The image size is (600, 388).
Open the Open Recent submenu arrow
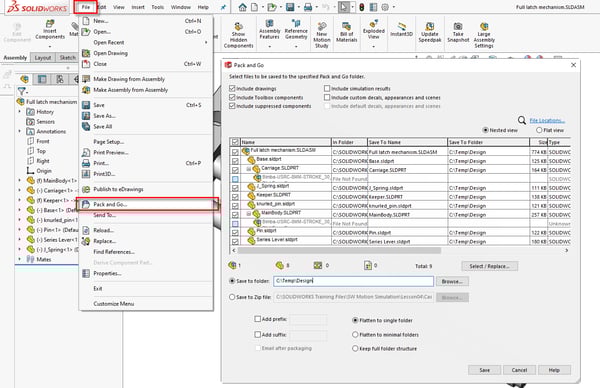206,42
